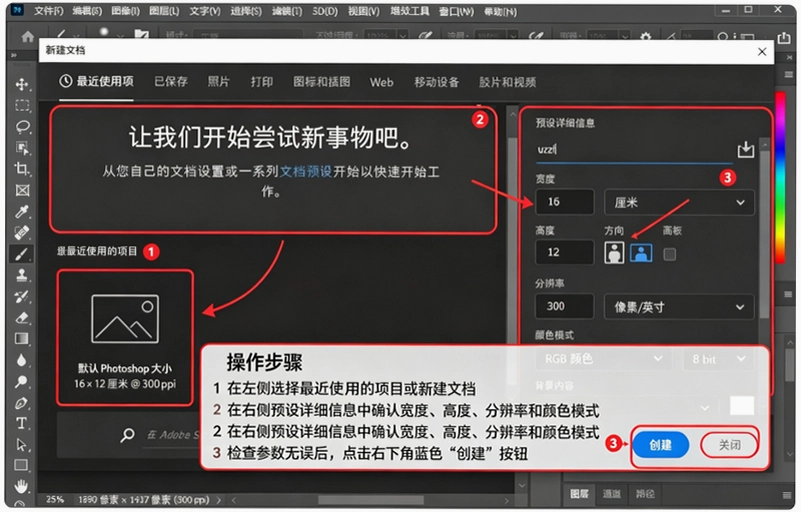Save the document preset icon
Screen dimensions: 801x512
745,149
